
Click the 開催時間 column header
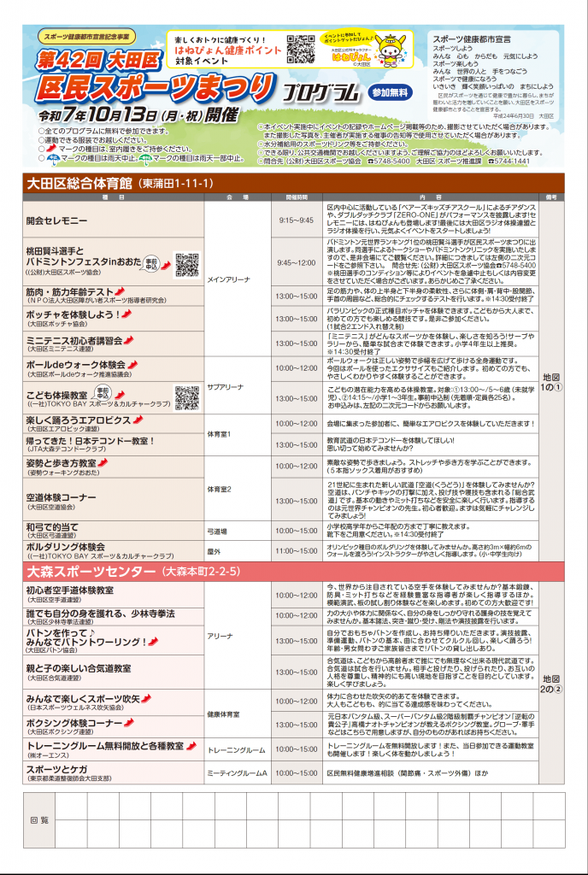coord(297,197)
